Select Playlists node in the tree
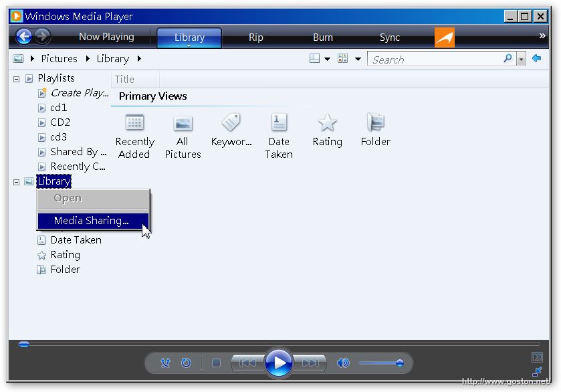This screenshot has height=392, width=561. (56, 78)
